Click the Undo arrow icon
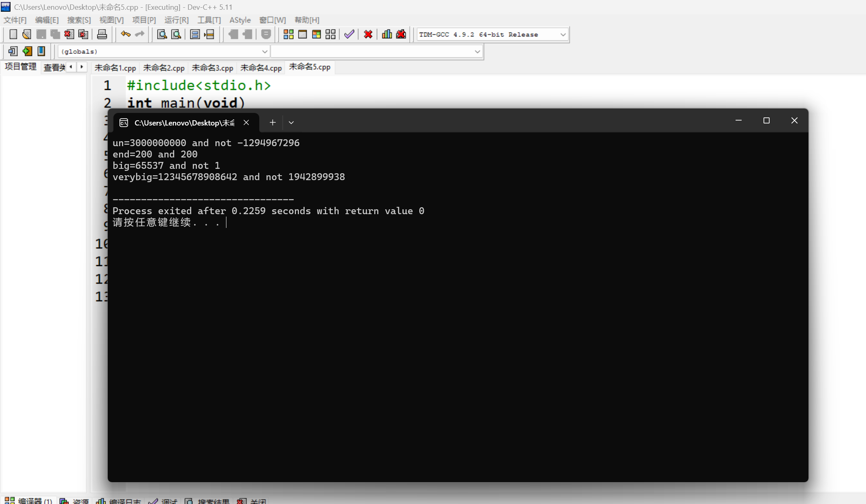Screen dimensions: 866x504 point(126,34)
